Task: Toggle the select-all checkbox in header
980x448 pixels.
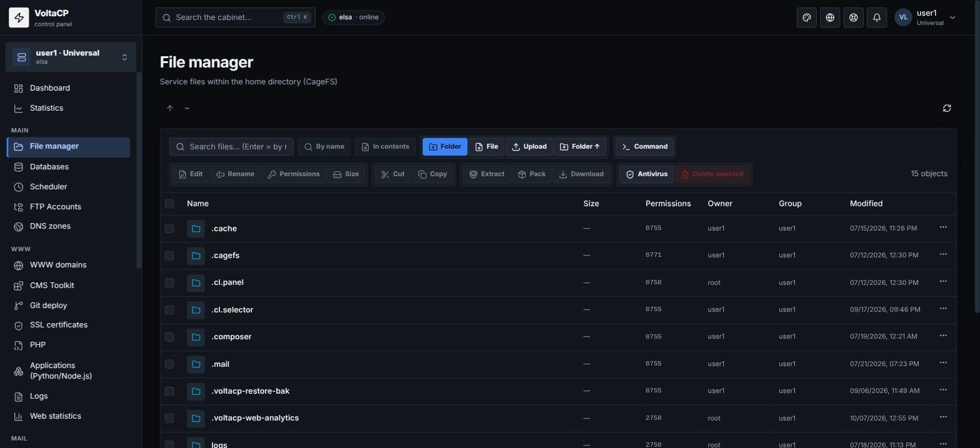Action: coord(169,203)
